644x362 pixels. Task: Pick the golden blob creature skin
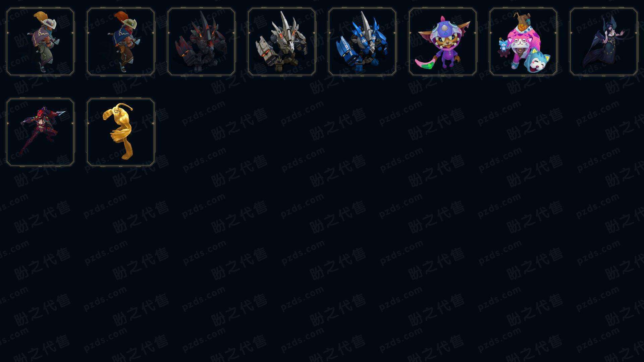point(121,132)
